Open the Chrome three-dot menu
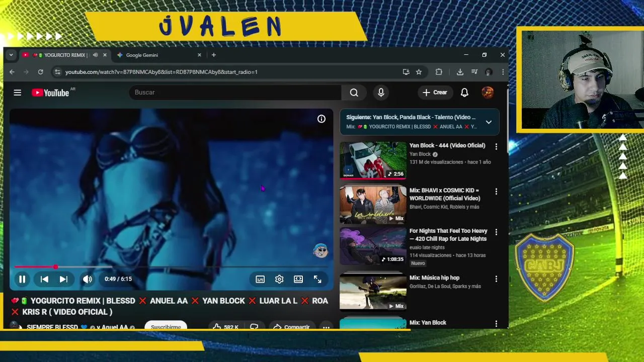The image size is (644, 362). pyautogui.click(x=503, y=72)
